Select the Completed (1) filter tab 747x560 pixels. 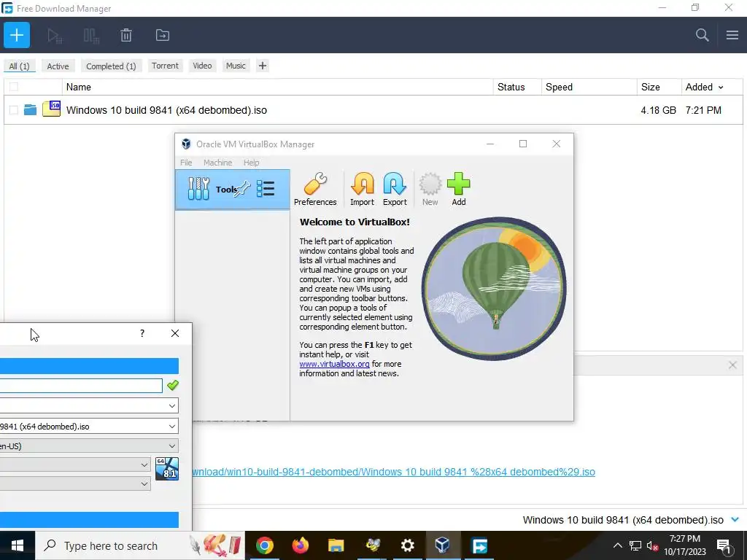[111, 66]
